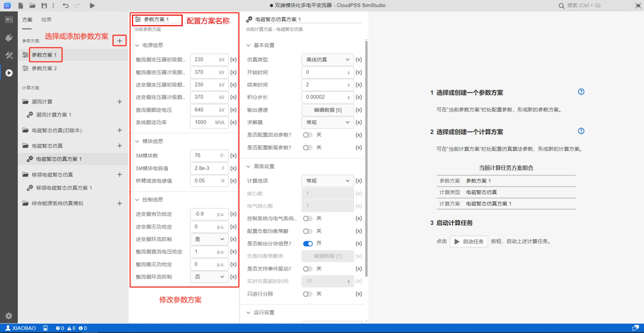Open help for step 2 选择或创建一个计算方案

pos(581,131)
